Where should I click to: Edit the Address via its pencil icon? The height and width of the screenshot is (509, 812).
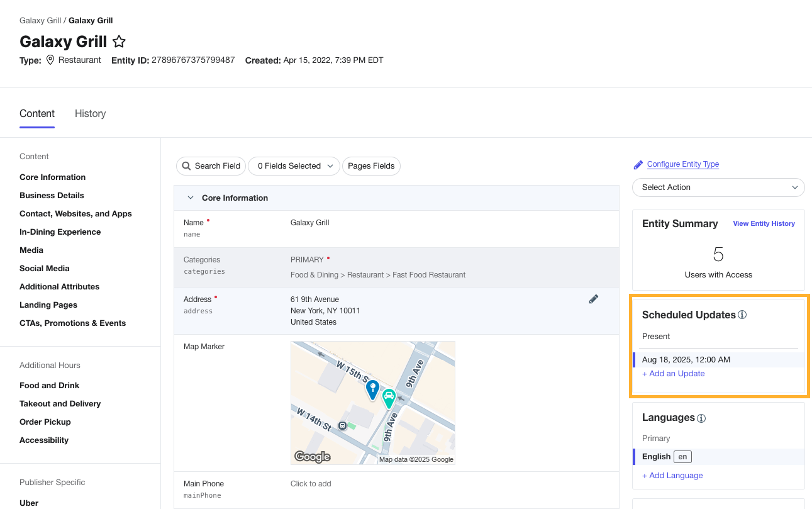(593, 299)
